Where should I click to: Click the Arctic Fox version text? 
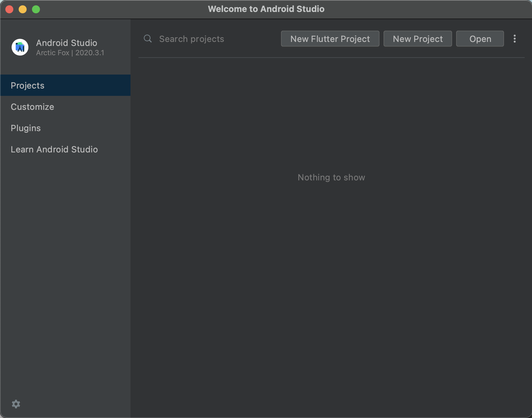coord(70,53)
